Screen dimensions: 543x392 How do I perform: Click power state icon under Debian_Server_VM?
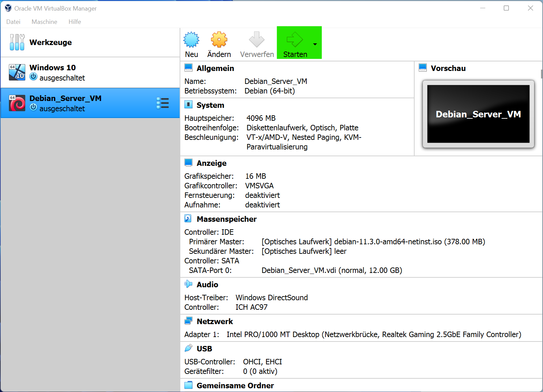click(x=33, y=107)
